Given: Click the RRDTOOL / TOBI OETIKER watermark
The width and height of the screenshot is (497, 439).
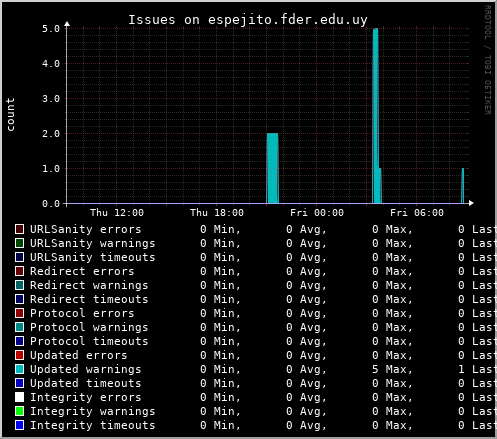Looking at the screenshot, I should click(x=488, y=60).
